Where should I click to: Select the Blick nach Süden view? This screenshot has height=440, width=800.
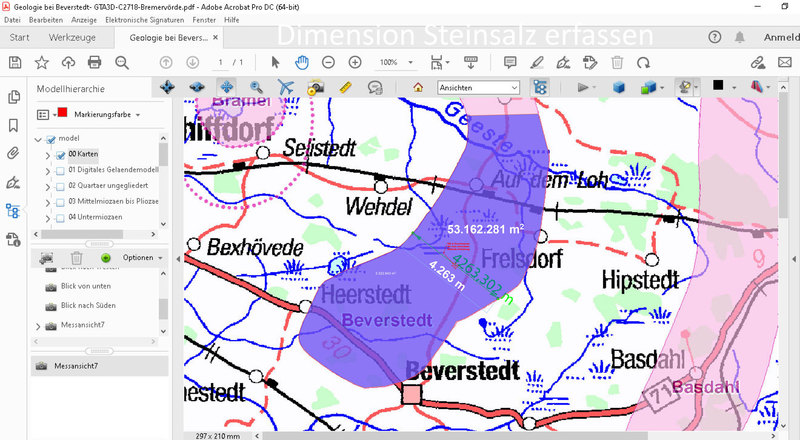coord(85,306)
